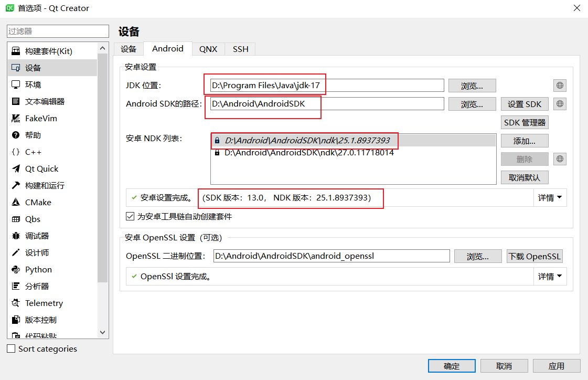The image size is (588, 380).
Task: Click the OpenSSL 二进制位置 field
Action: point(332,256)
